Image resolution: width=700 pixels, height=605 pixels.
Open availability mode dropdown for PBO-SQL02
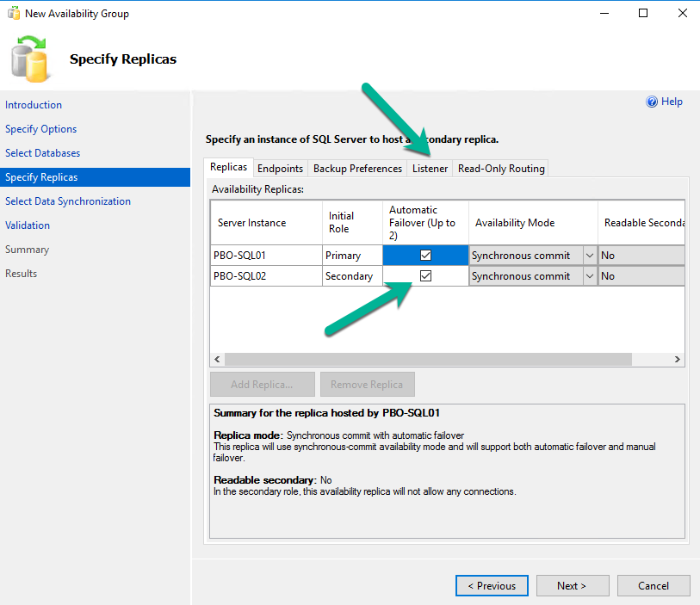589,276
